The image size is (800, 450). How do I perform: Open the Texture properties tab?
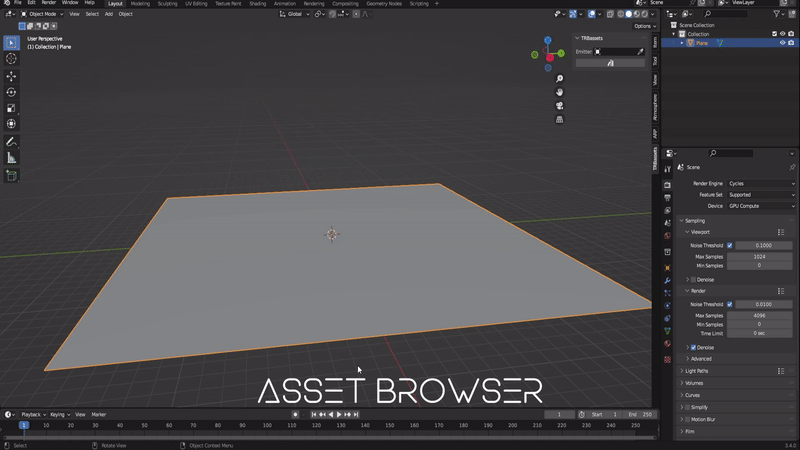[x=667, y=360]
